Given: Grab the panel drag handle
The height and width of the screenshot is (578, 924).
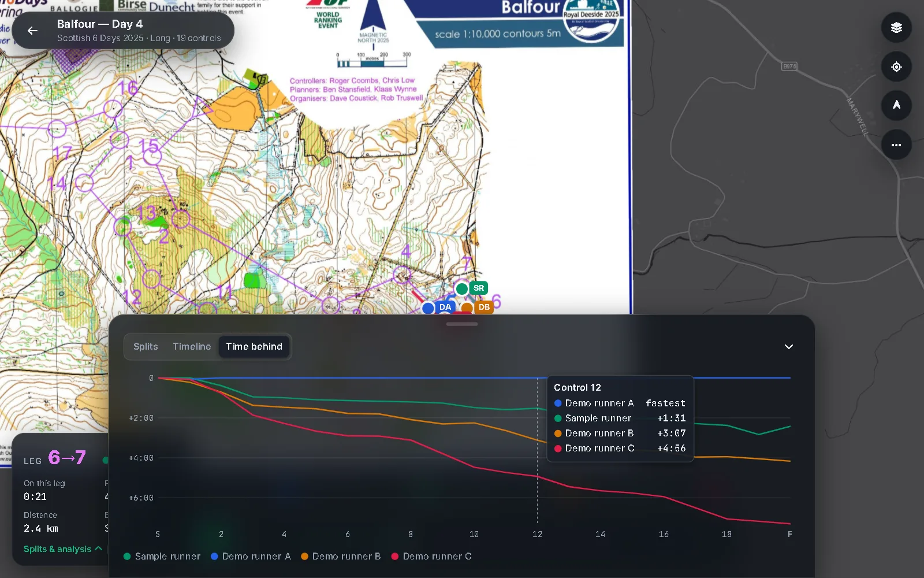Looking at the screenshot, I should coord(462,324).
